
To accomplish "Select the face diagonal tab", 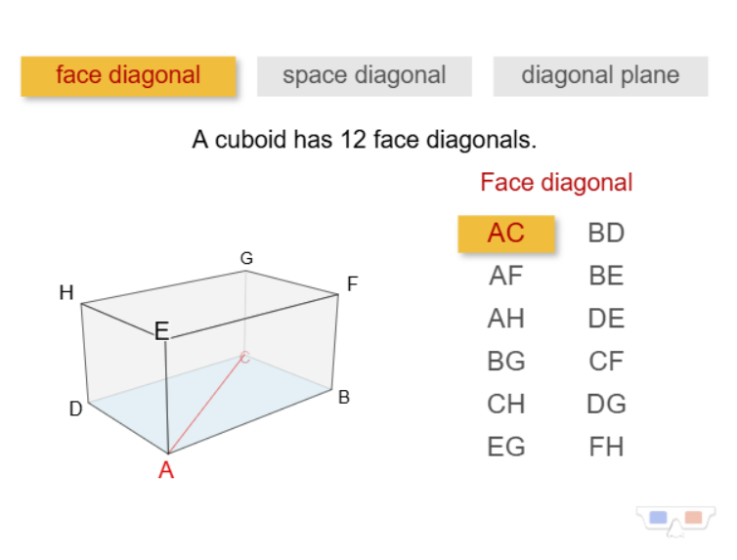I will tap(128, 76).
